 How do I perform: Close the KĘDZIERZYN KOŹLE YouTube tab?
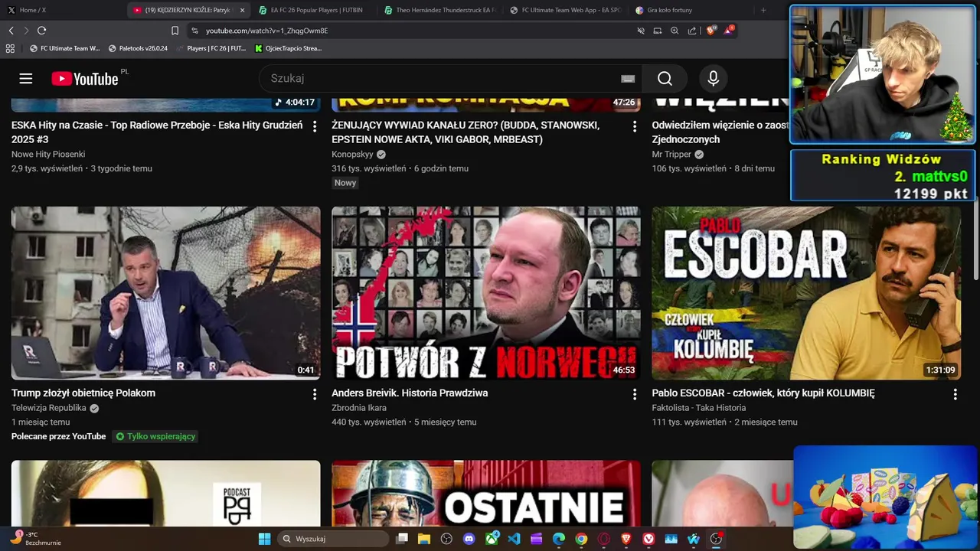pyautogui.click(x=243, y=10)
